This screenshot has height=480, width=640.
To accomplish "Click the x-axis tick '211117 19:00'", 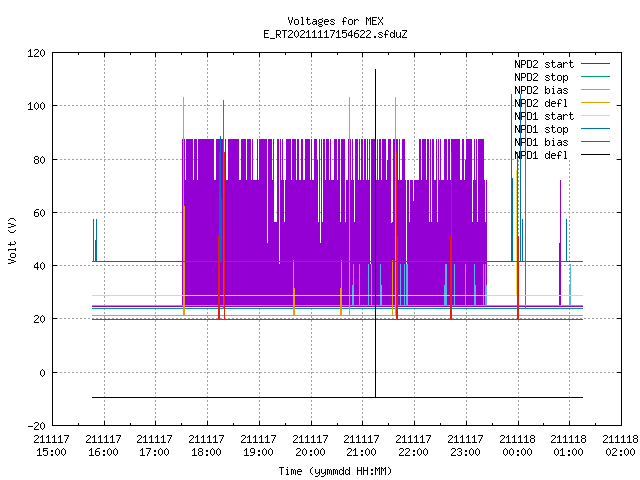I will click(x=258, y=445).
